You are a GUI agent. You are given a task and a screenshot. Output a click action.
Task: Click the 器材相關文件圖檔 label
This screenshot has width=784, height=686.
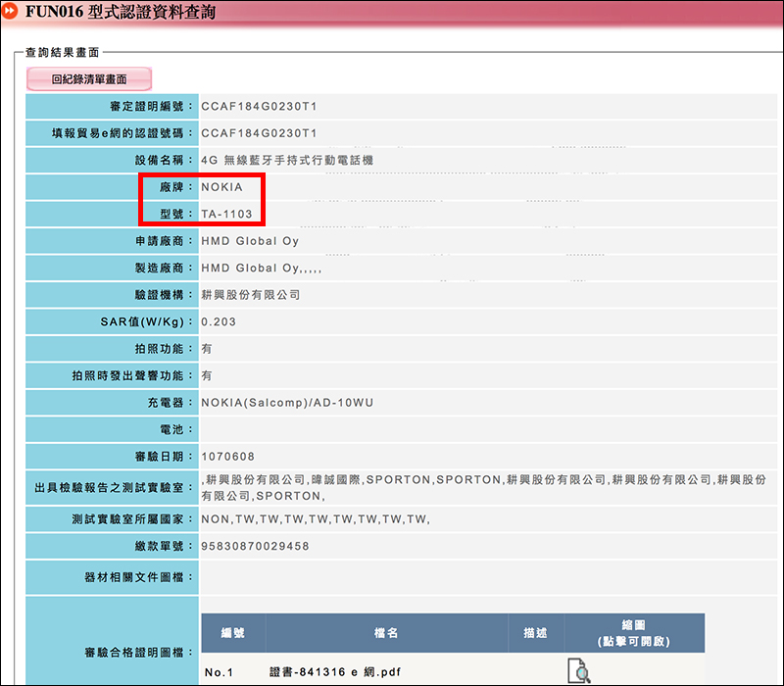point(138,577)
